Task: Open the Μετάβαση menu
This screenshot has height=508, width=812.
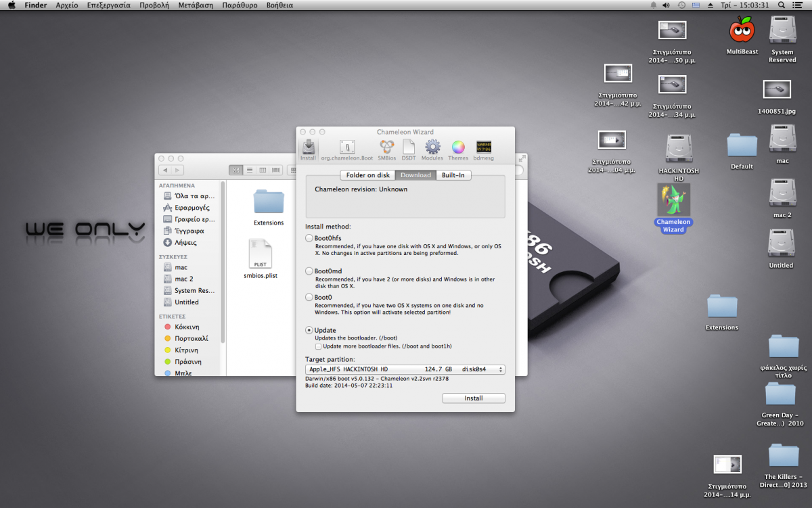Action: [196, 5]
